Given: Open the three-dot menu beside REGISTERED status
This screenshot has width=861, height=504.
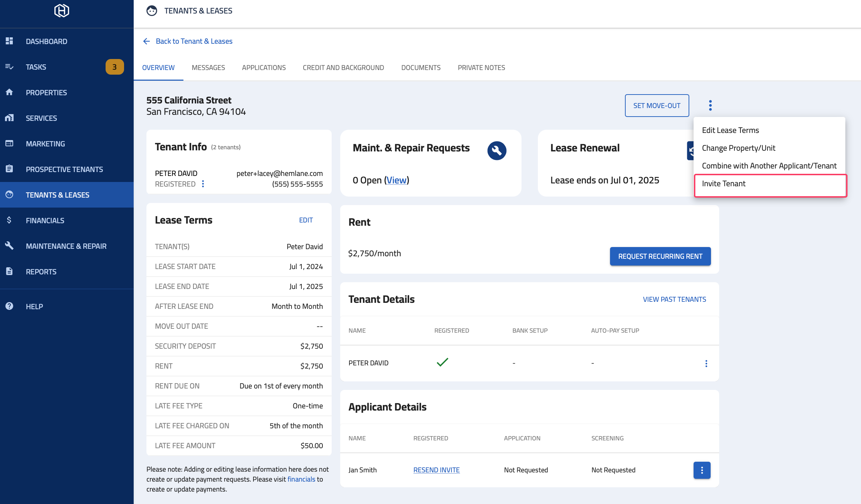Looking at the screenshot, I should point(203,184).
